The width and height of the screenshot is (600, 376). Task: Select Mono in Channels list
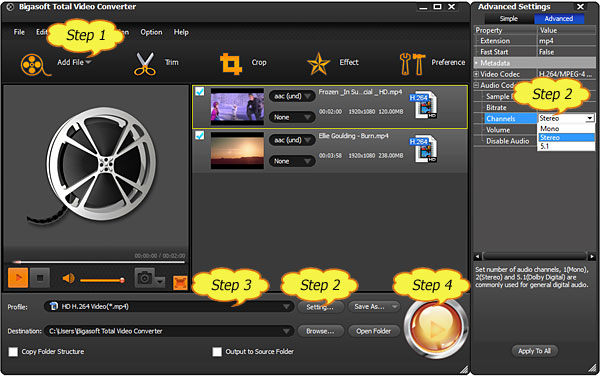point(566,129)
